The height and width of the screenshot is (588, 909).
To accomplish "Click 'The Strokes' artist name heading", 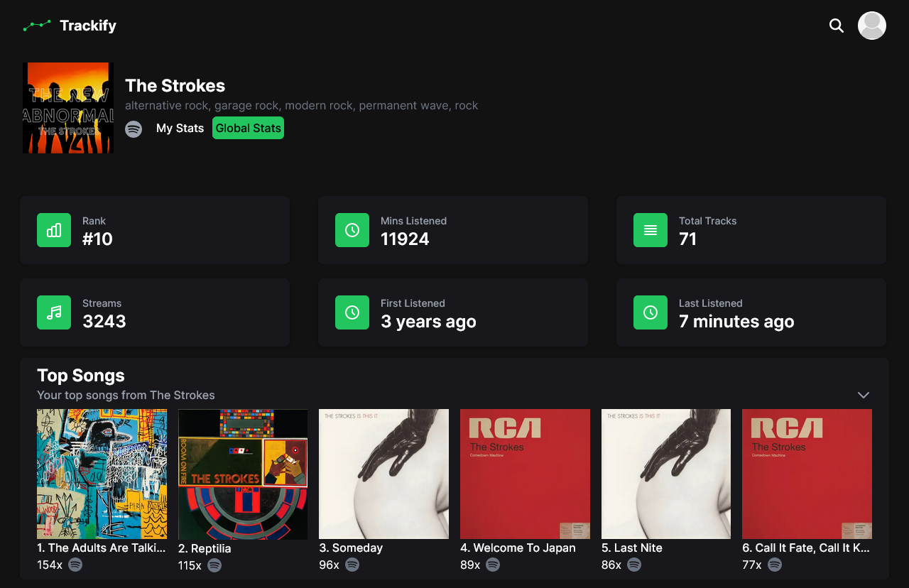I will pyautogui.click(x=175, y=85).
